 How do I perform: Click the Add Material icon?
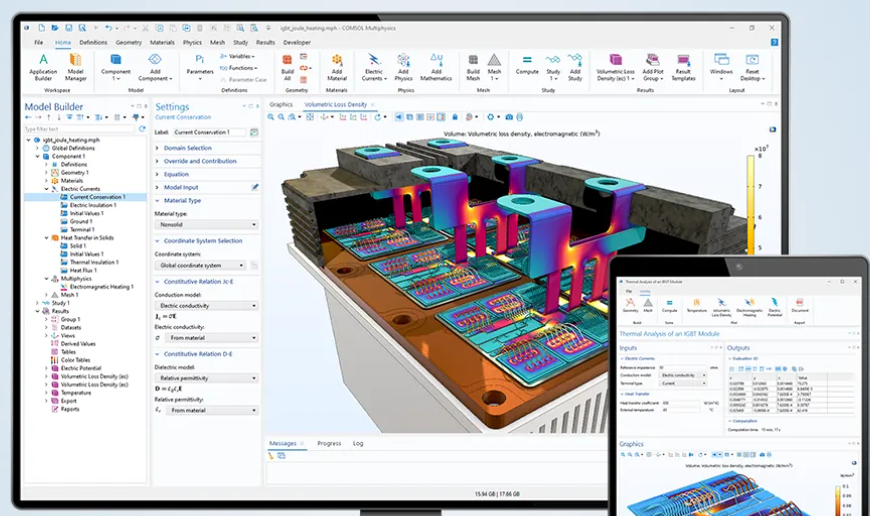336,65
